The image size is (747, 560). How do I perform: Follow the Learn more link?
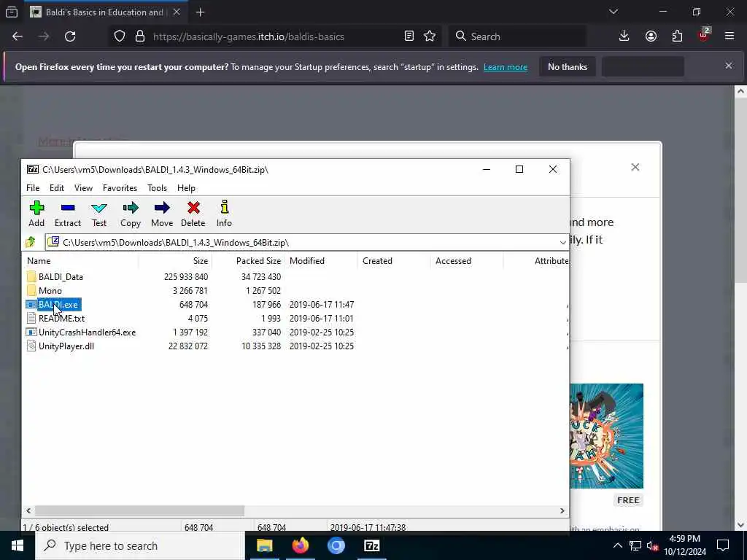(506, 67)
